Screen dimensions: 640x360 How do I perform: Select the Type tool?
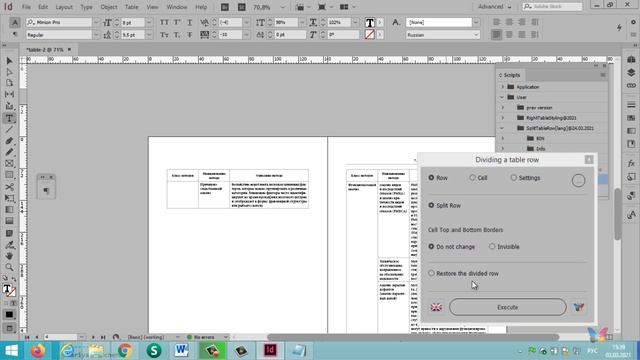click(9, 118)
